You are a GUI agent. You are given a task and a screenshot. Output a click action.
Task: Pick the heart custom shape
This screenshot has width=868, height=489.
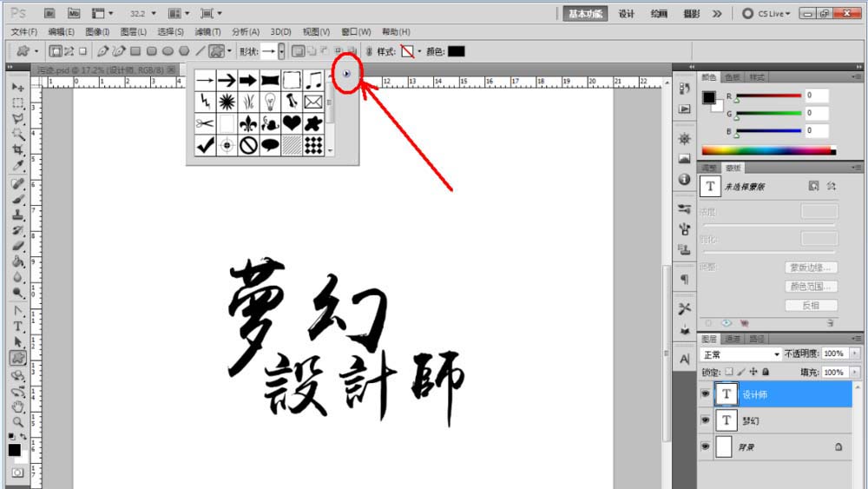292,123
